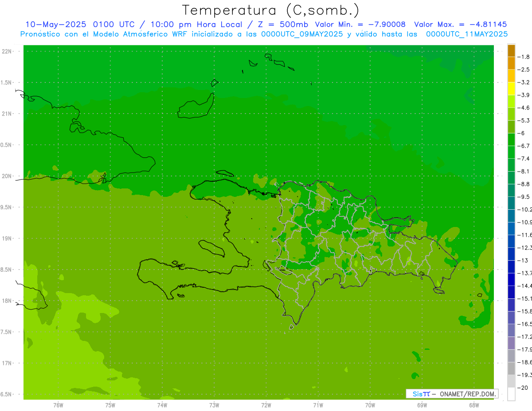Image resolution: width=532 pixels, height=411 pixels.
Task: Click the color bar segment between -8.1 and -8.8
Action: (511, 178)
